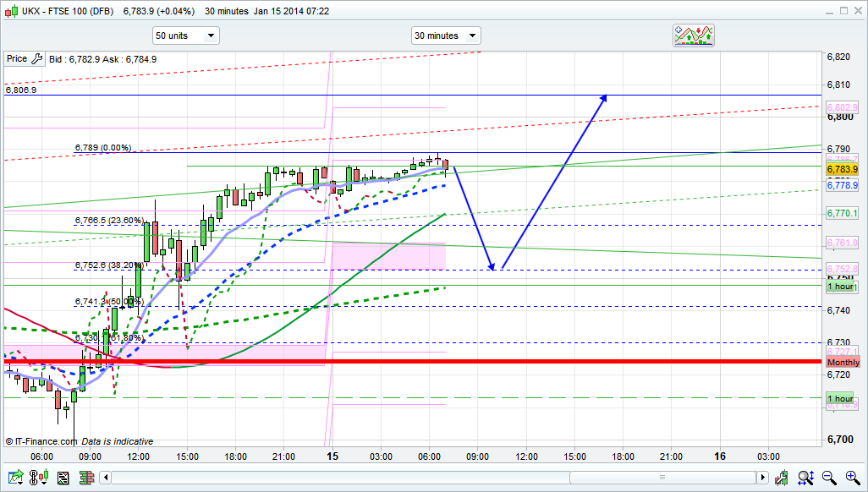
Task: Open the chart menu icon top-left
Action: (x=10, y=11)
